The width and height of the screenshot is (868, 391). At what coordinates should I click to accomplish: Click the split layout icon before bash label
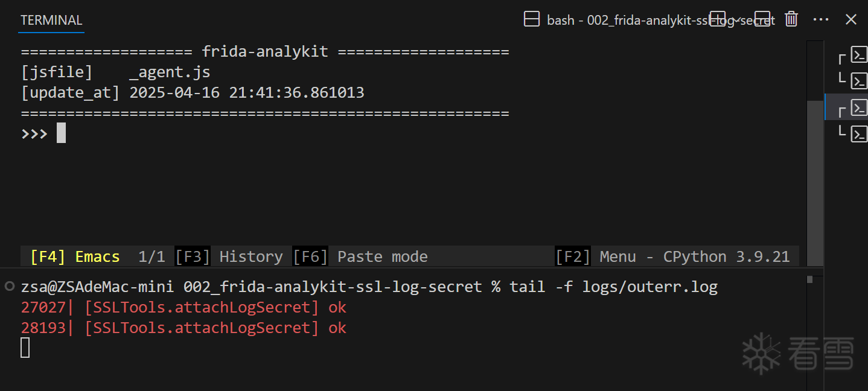point(532,20)
